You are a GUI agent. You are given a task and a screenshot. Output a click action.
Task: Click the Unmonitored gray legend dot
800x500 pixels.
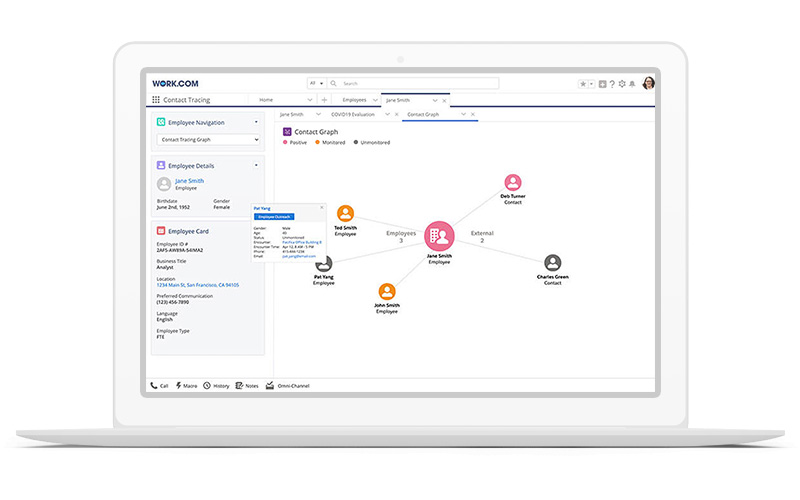[x=356, y=142]
